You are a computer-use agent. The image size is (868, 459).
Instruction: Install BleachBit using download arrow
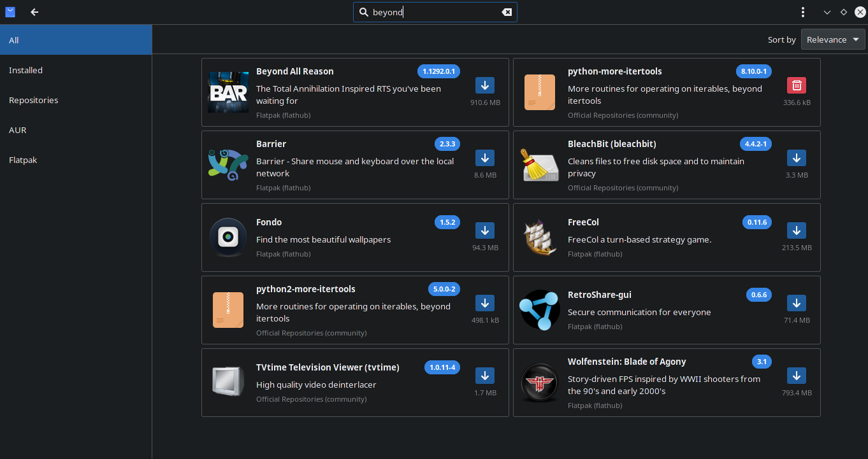pyautogui.click(x=797, y=158)
